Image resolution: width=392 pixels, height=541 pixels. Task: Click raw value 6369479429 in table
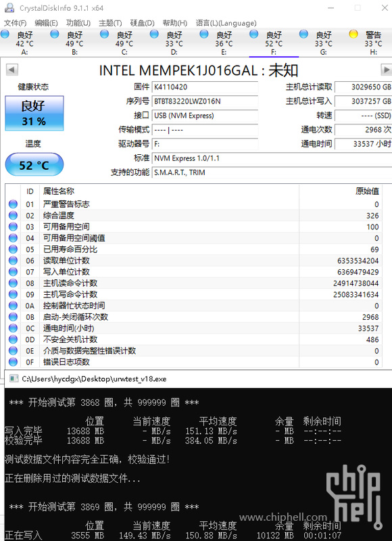pos(358,273)
